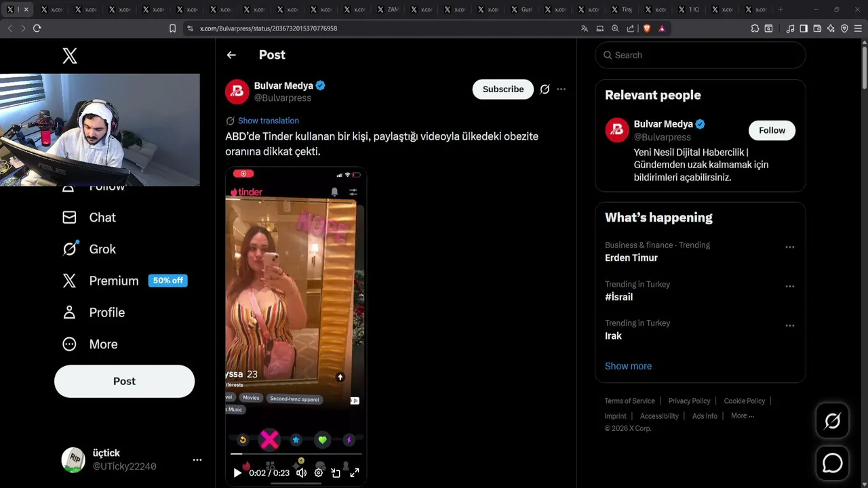This screenshot has height=488, width=868.
Task: Open options for Erden Timur trend
Action: 790,247
